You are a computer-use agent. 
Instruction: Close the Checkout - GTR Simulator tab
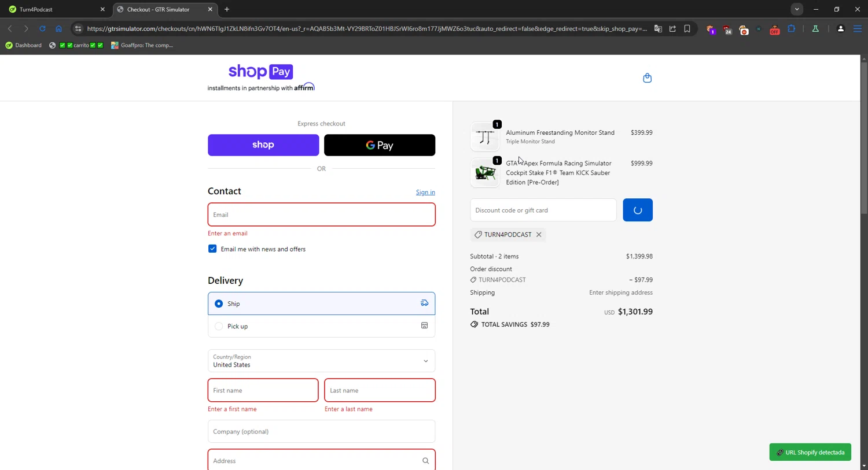(210, 9)
